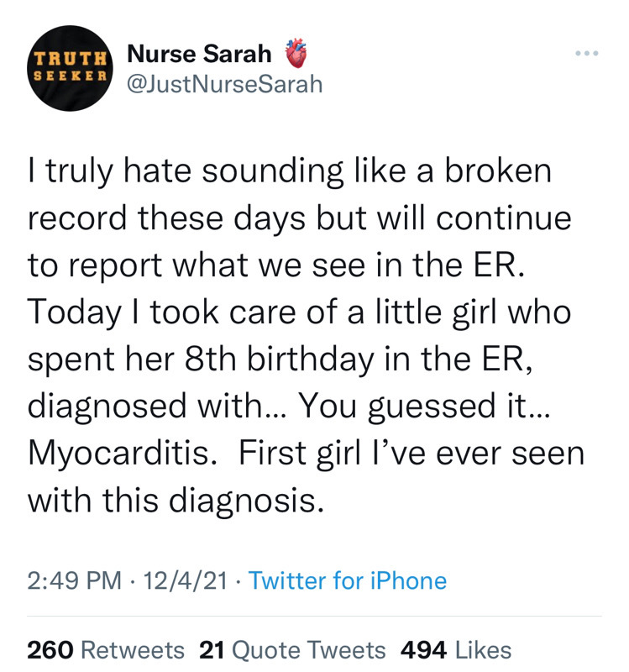Open the Nurse Sarah display name
The width and height of the screenshot is (629, 672).
tap(199, 54)
